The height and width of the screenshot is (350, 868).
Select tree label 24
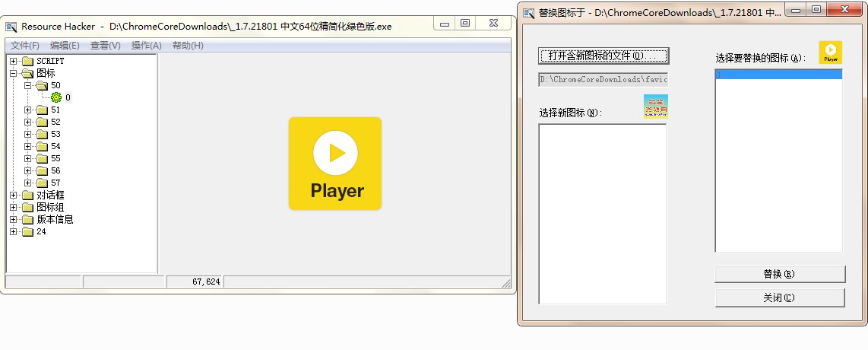[42, 231]
